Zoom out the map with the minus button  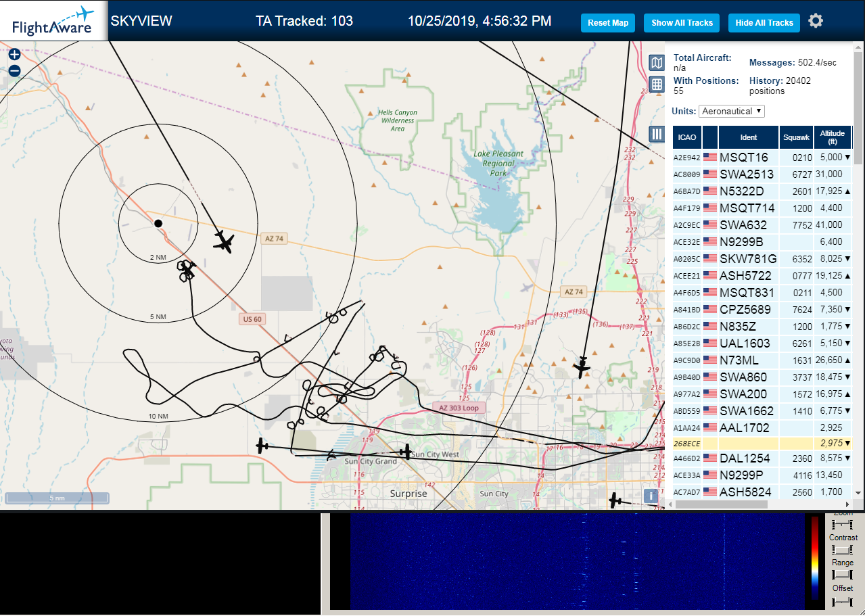15,70
